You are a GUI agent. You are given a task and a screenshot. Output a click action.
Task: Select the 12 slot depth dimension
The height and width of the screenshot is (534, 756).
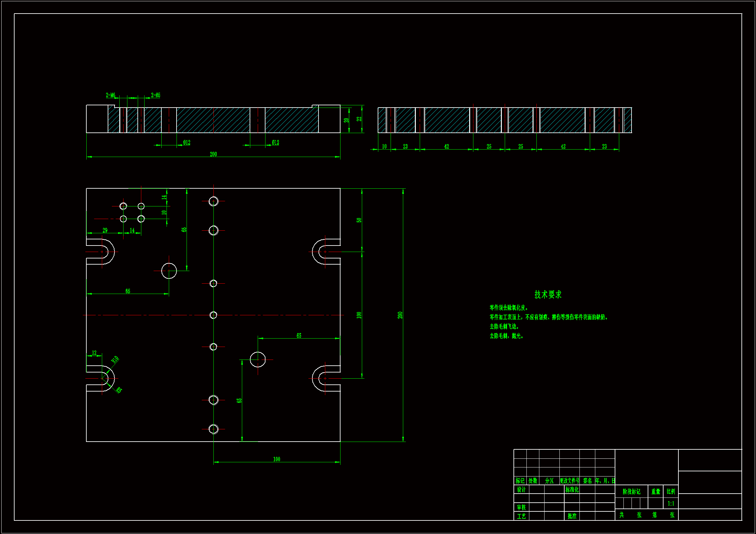[x=94, y=353]
